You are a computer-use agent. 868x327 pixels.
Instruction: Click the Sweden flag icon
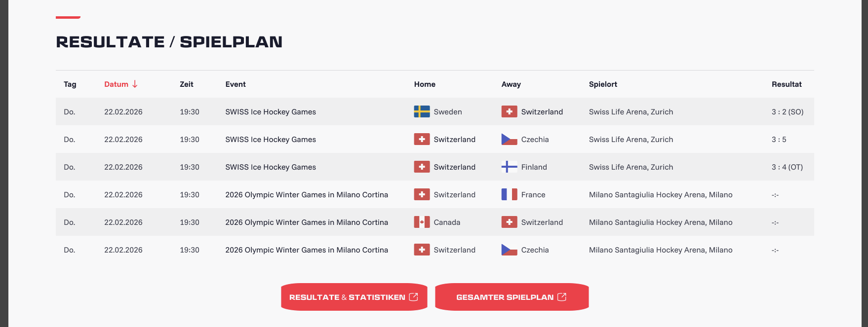click(x=422, y=111)
